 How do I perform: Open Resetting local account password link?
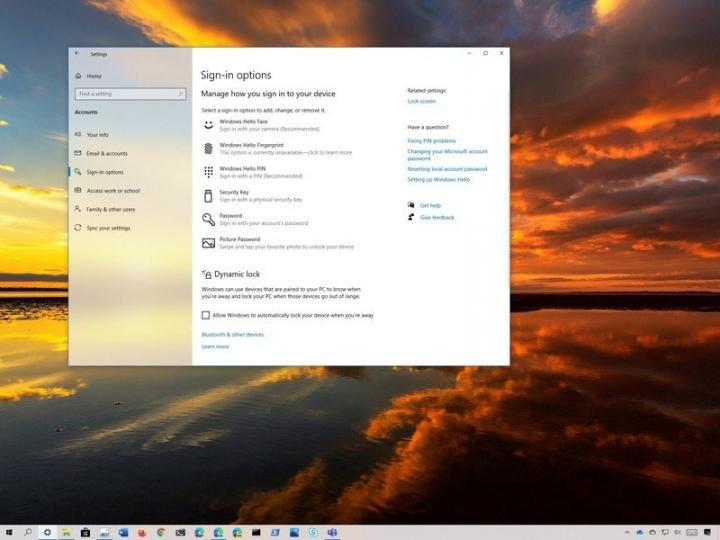(447, 169)
